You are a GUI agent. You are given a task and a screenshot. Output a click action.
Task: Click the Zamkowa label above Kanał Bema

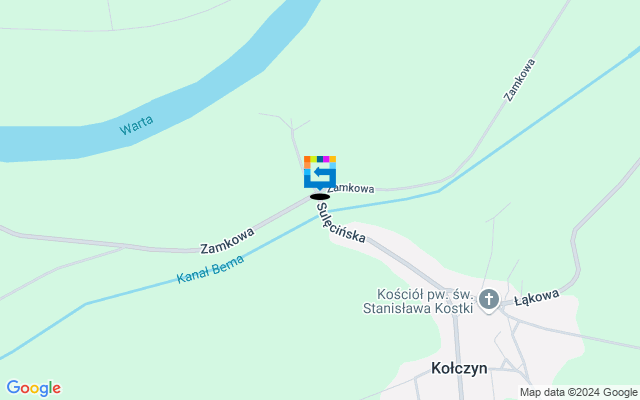[227, 240]
